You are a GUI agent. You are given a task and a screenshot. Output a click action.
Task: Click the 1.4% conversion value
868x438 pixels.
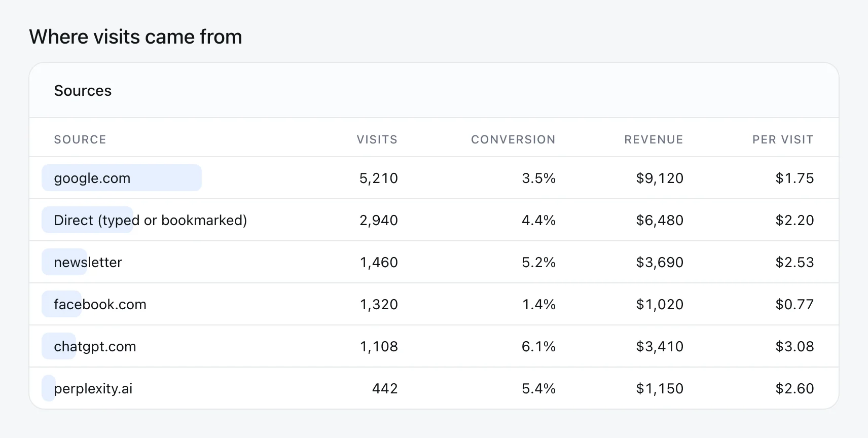539,304
